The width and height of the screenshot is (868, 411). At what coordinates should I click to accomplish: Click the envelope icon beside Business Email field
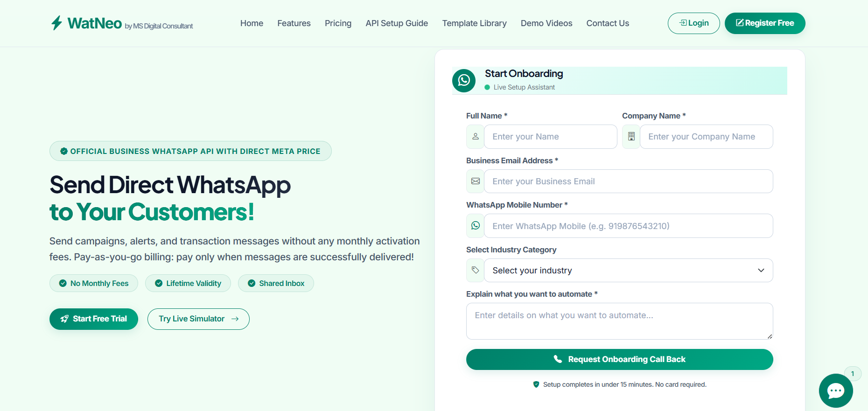coord(476,181)
